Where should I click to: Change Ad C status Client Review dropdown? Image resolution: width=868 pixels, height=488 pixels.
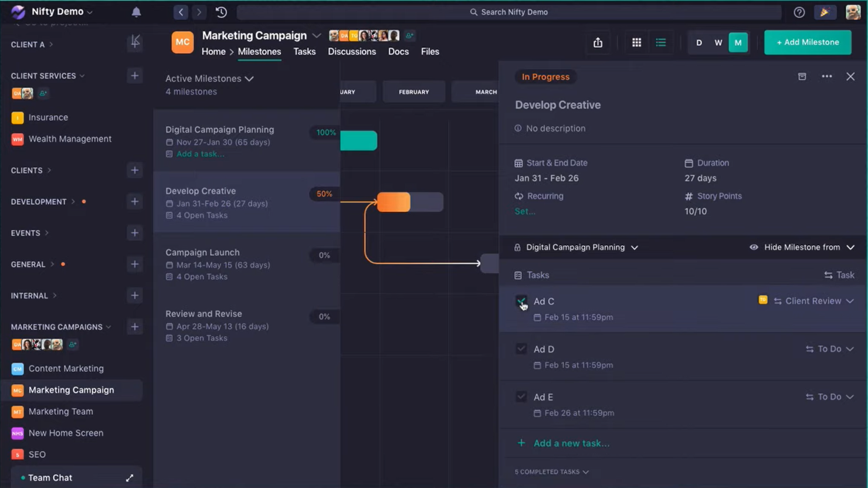[x=814, y=301]
